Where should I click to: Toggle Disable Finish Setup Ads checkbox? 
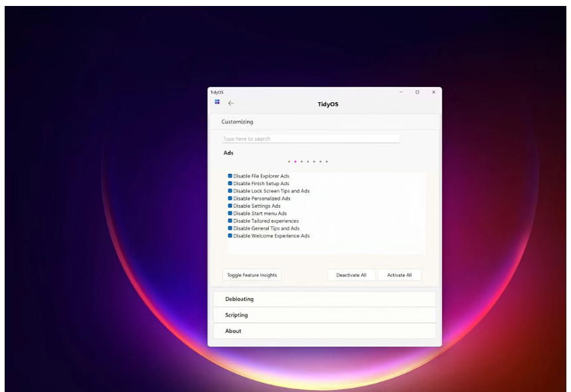pyautogui.click(x=230, y=183)
